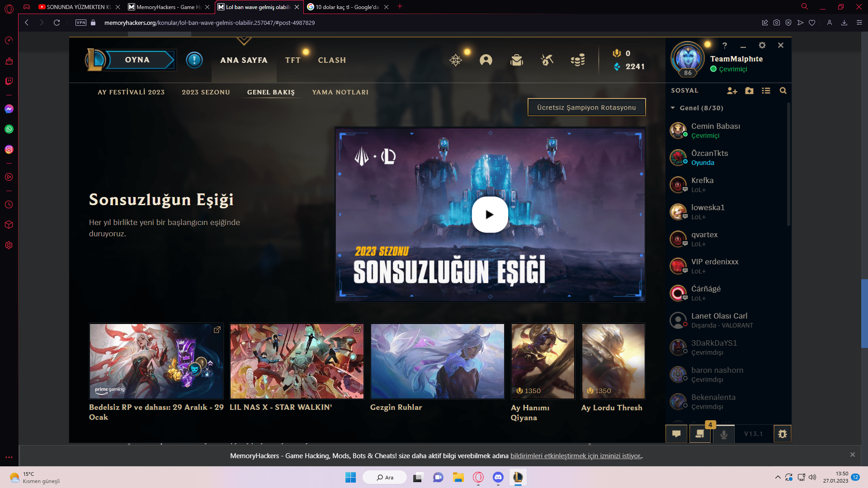Open League client settings gear
868x488 pixels.
[x=762, y=45]
